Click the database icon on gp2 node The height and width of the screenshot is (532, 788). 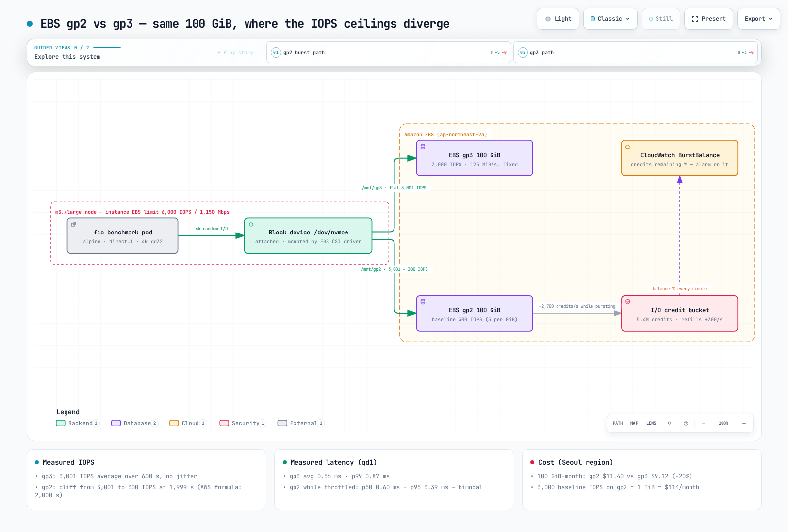click(423, 302)
